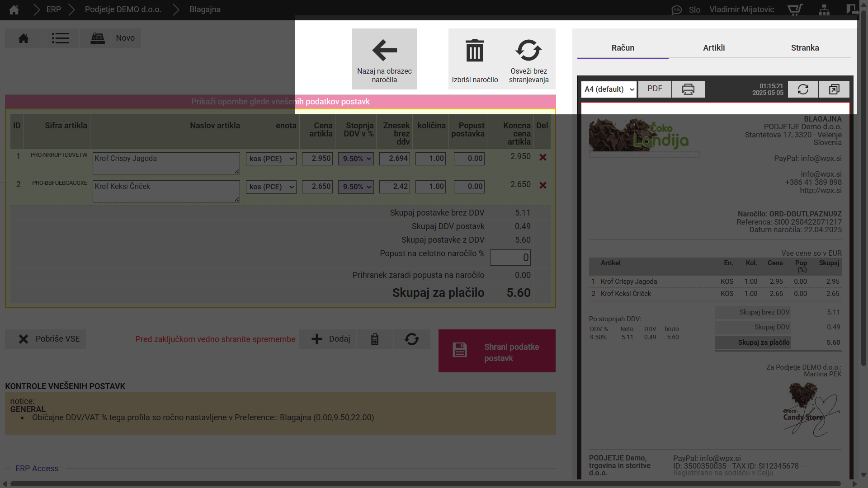Click Shrani podatke postavk button

pyautogui.click(x=497, y=351)
